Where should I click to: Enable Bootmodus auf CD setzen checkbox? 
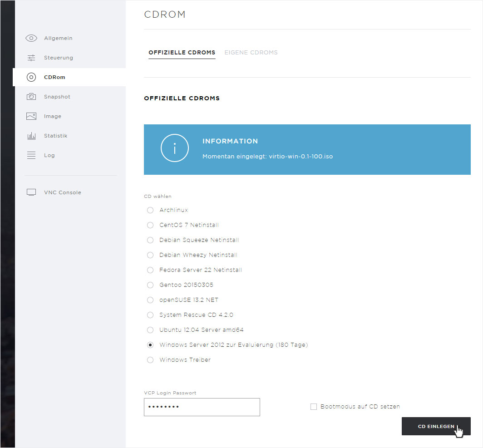tap(313, 407)
